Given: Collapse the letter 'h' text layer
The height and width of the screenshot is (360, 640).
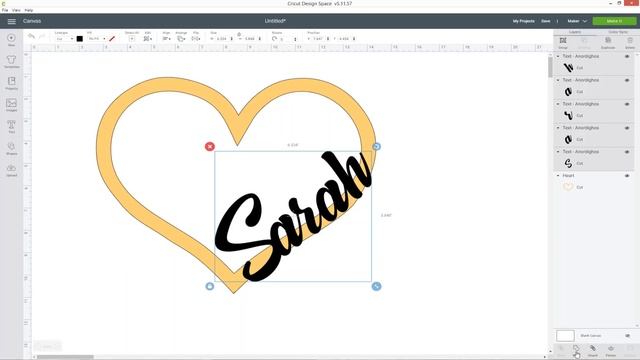Looking at the screenshot, I should coord(558,56).
